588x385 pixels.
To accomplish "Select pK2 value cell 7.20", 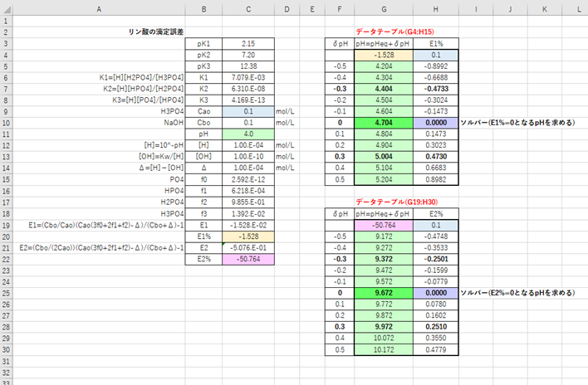I will click(x=248, y=55).
